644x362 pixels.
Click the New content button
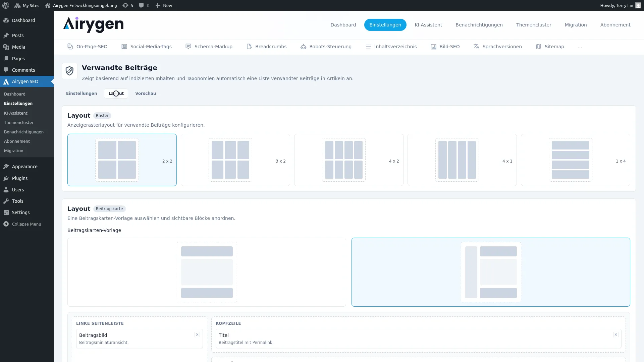pyautogui.click(x=164, y=5)
